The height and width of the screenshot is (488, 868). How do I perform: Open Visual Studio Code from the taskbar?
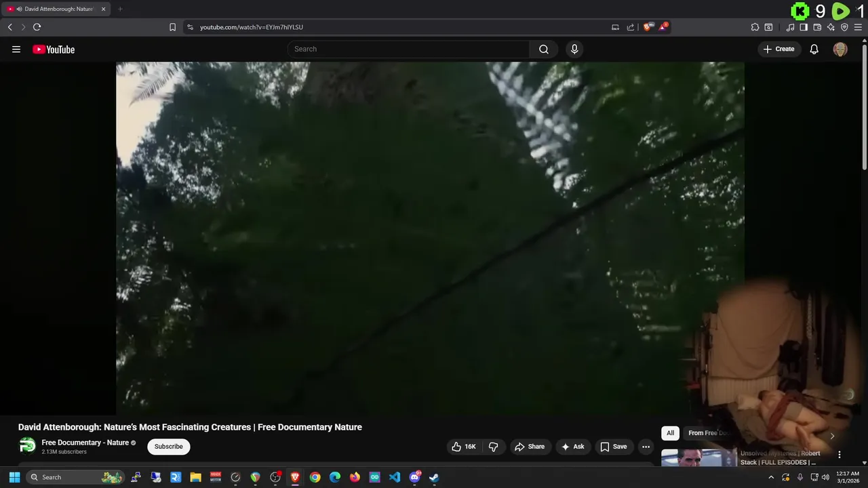click(395, 477)
